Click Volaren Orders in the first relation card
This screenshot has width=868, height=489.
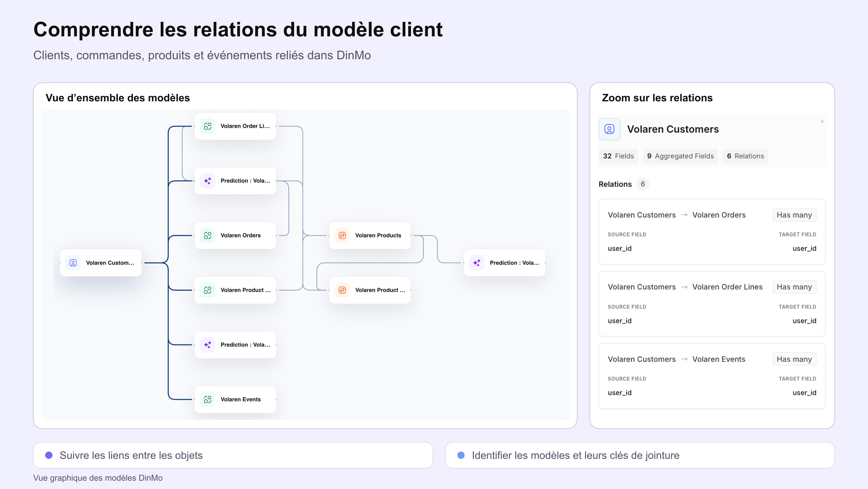[x=719, y=215]
